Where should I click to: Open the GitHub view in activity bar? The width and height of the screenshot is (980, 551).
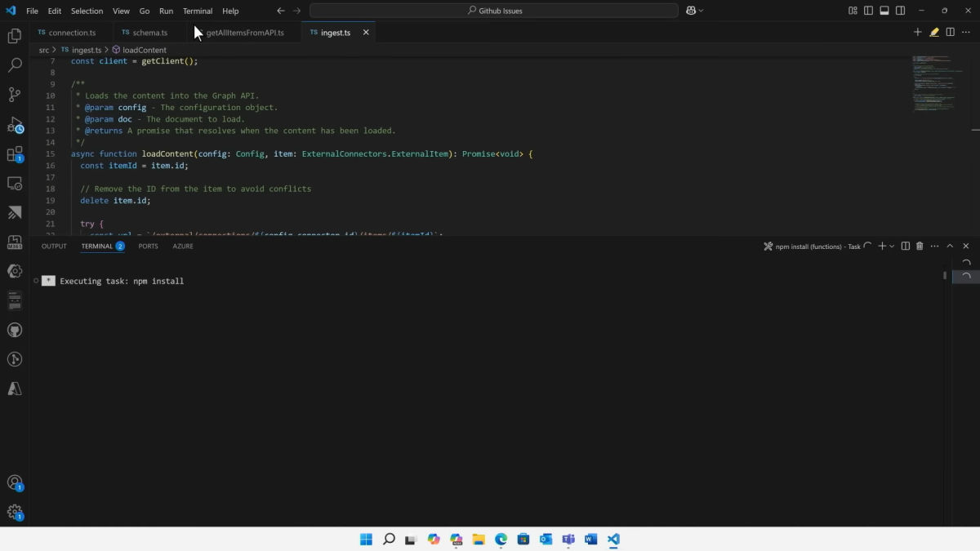tap(14, 331)
